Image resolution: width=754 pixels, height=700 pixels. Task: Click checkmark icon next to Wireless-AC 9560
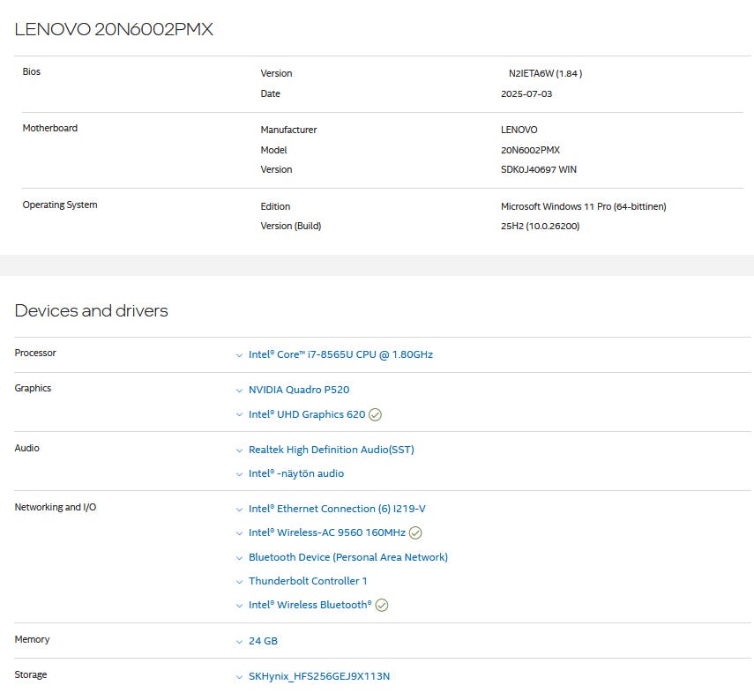[415, 532]
